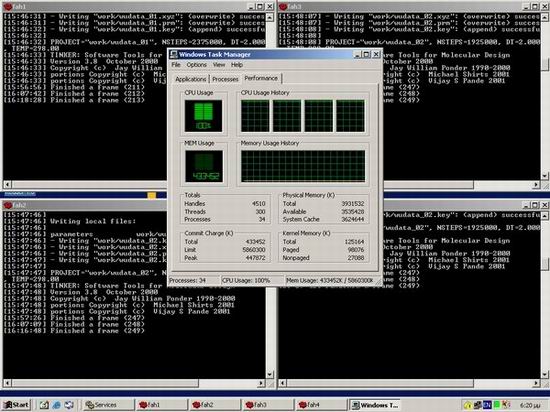Activate the fah3 taskbar button
Viewport: 550px width, 412px height.
pyautogui.click(x=268, y=405)
